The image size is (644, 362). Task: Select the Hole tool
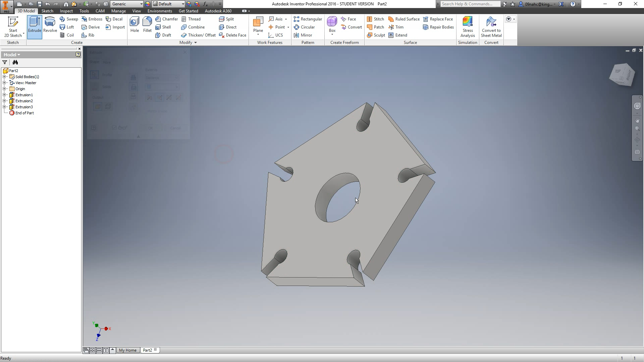[135, 25]
